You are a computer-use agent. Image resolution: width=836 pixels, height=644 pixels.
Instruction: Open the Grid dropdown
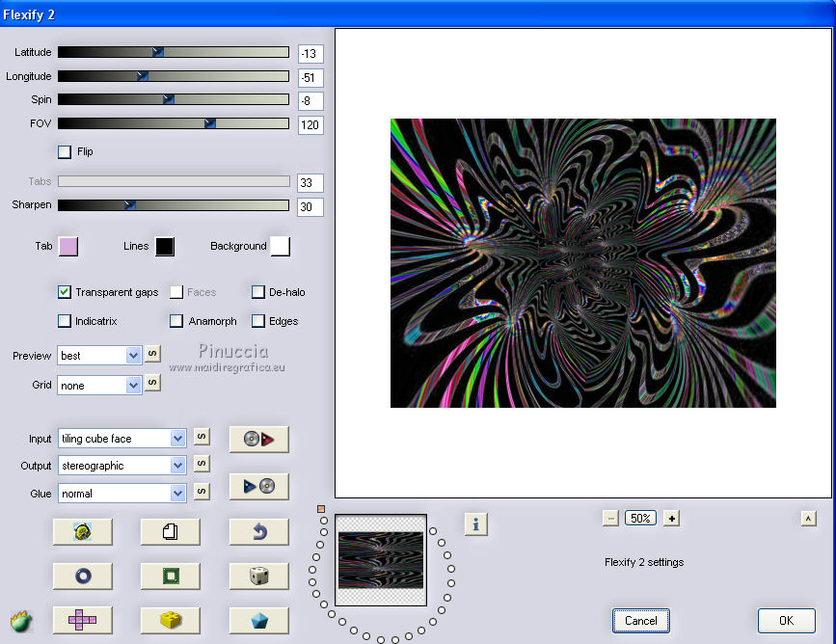pos(99,385)
